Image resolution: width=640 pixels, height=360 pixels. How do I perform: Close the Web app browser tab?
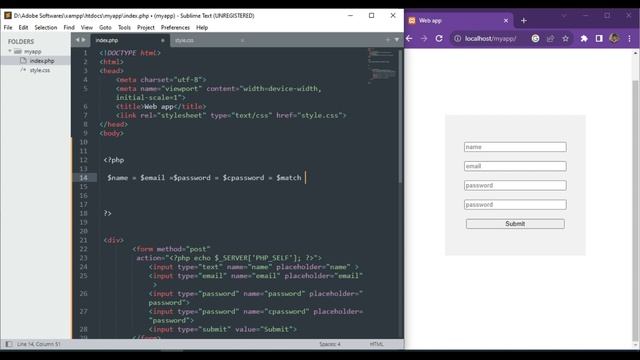coord(506,20)
